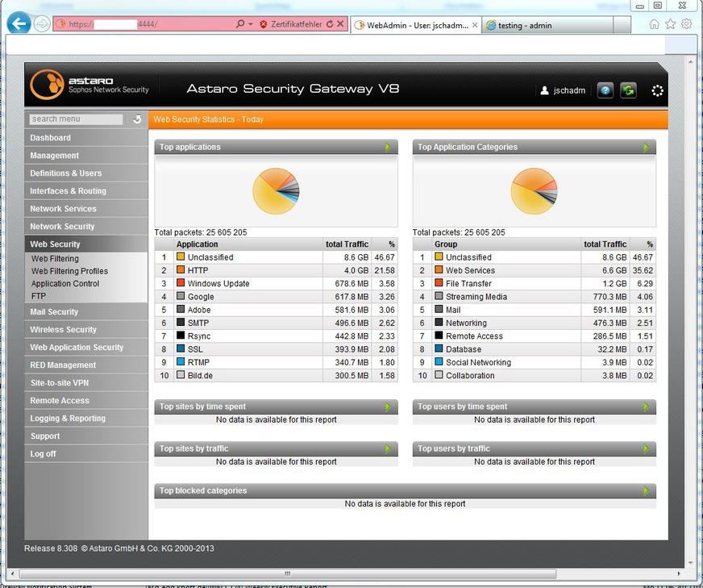Click the search menu input field
The height and width of the screenshot is (588, 703).
tap(76, 119)
